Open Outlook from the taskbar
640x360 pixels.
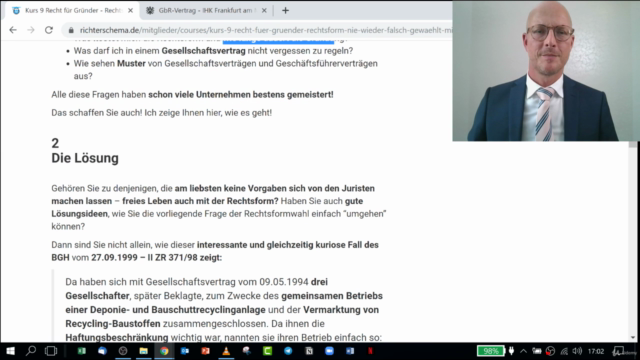point(185,351)
